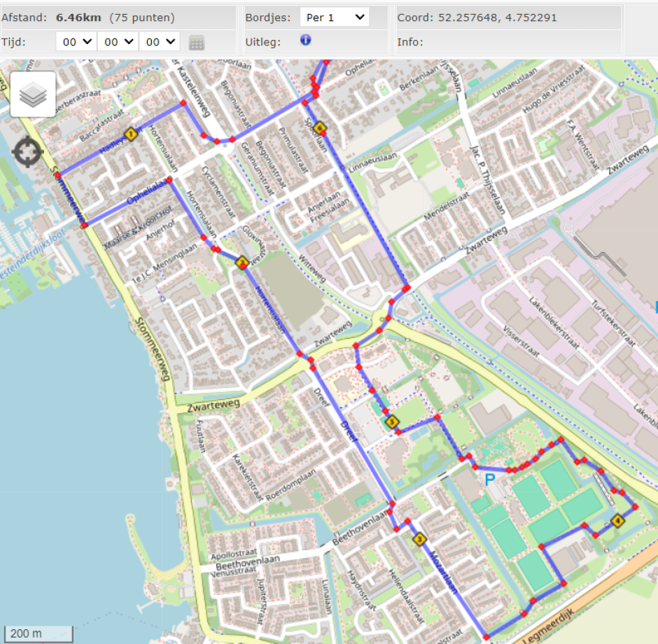Click the Coord coordinates readout

pos(478,17)
